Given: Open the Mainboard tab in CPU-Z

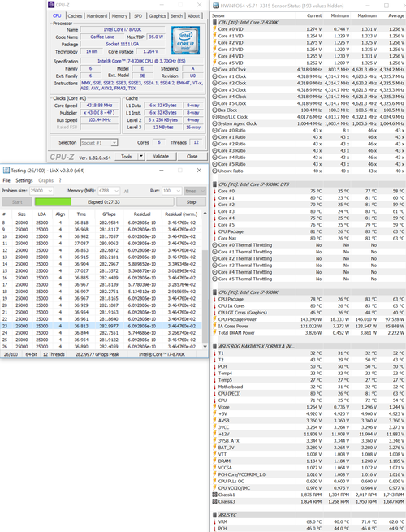Looking at the screenshot, I should tap(97, 16).
